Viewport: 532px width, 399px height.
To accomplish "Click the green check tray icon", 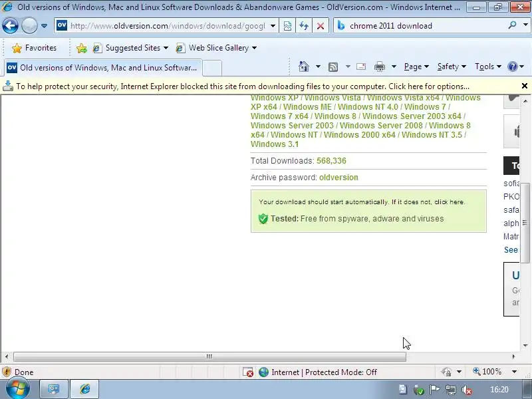I will click(x=419, y=390).
